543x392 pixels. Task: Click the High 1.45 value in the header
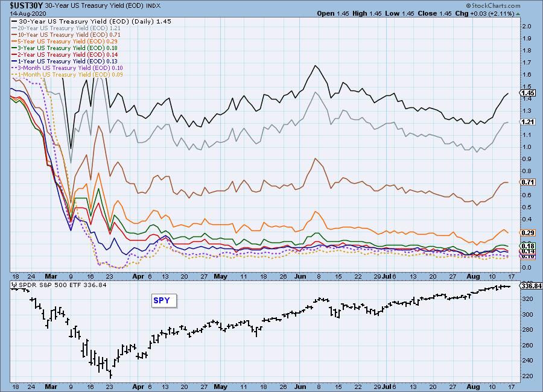[x=367, y=13]
